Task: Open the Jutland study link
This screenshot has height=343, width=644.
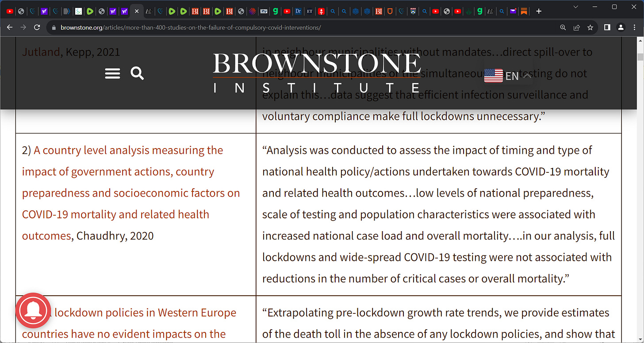Action: pos(41,52)
